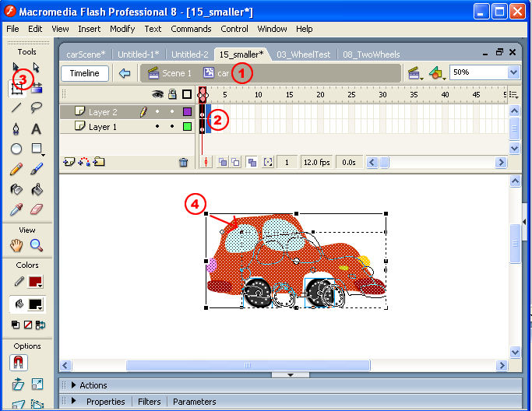532x411 pixels.
Task: Click the Timeline button
Action: click(x=84, y=73)
